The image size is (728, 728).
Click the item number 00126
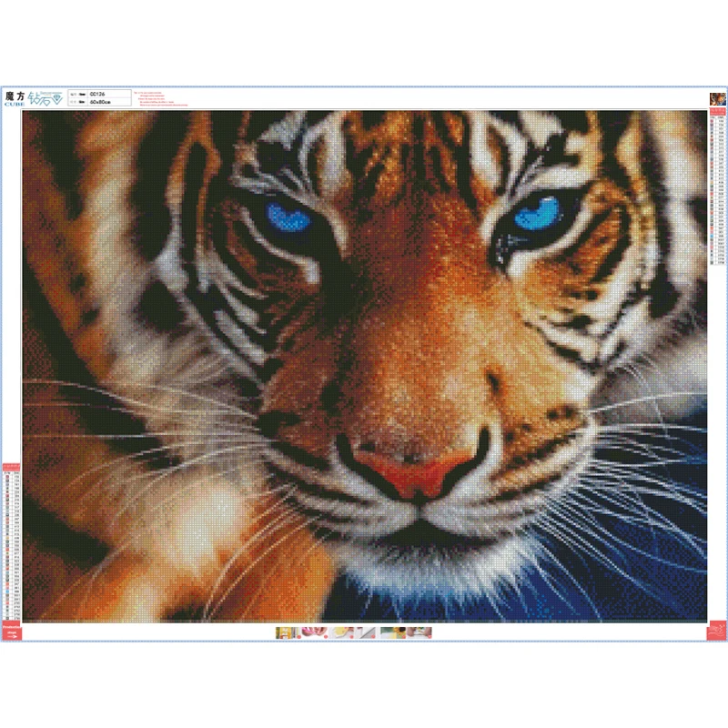pos(97,94)
